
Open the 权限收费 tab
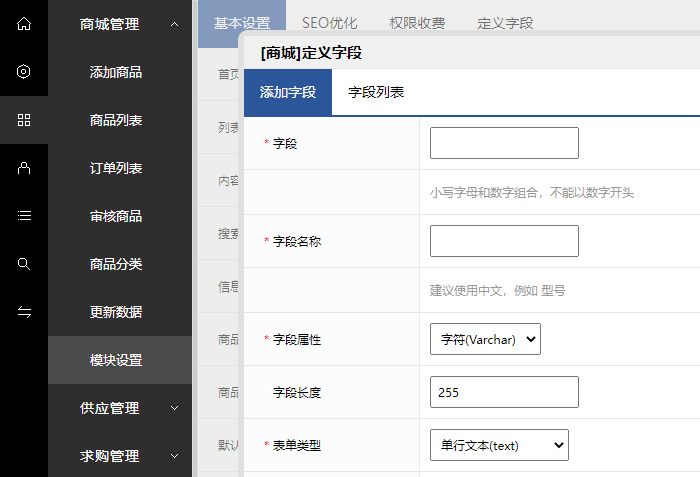point(417,23)
